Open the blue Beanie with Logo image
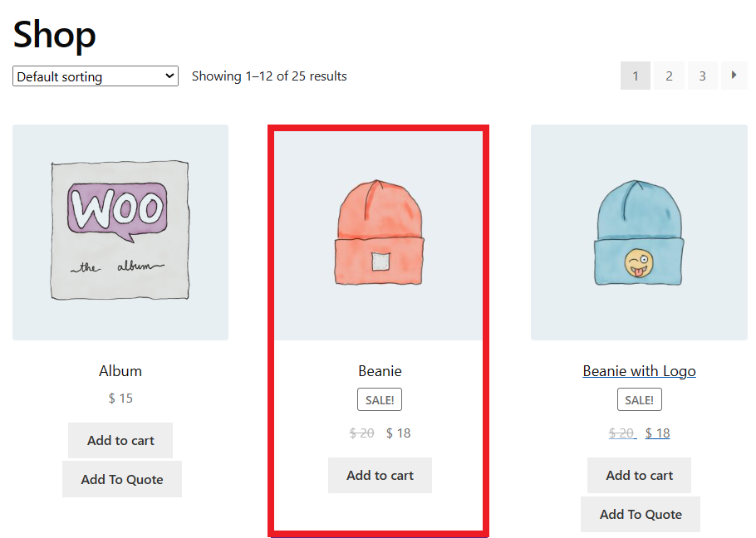 (x=639, y=232)
